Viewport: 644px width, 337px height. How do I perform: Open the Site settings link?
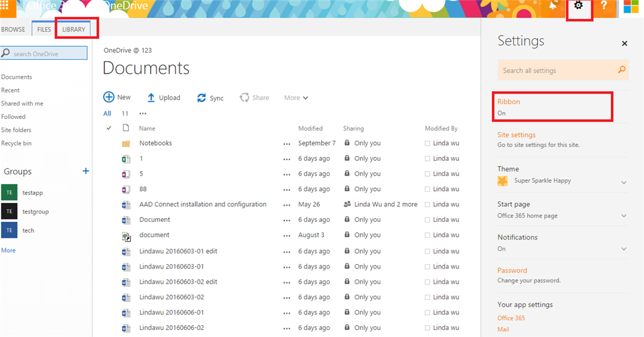click(516, 135)
